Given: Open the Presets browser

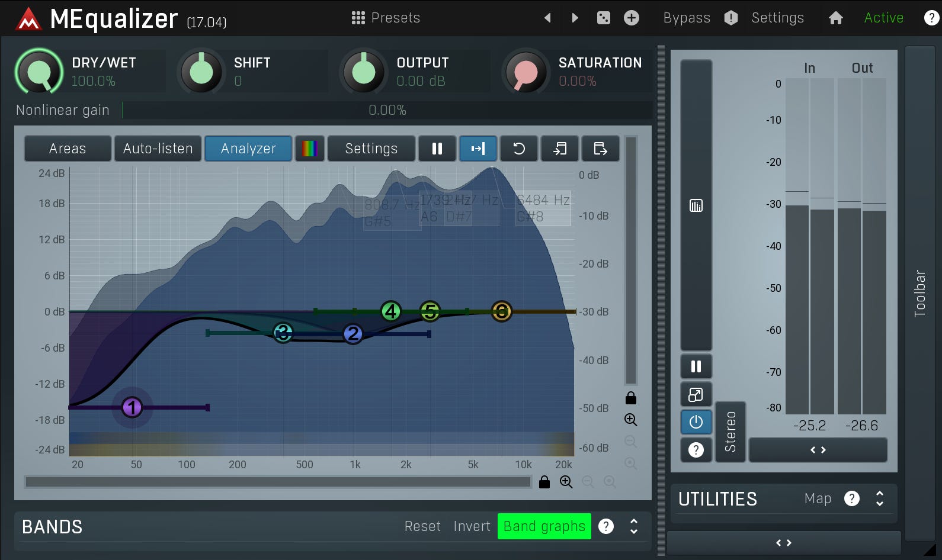Looking at the screenshot, I should click(x=386, y=18).
